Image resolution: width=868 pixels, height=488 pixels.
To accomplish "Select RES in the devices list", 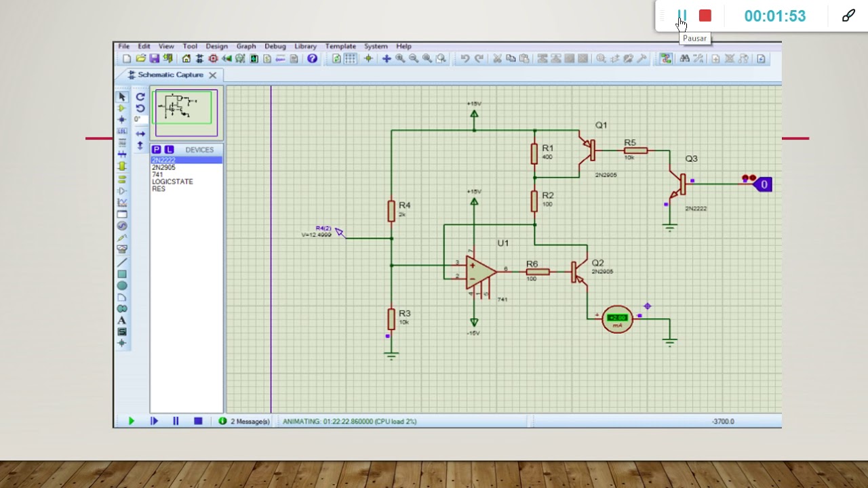I will pyautogui.click(x=186, y=189).
